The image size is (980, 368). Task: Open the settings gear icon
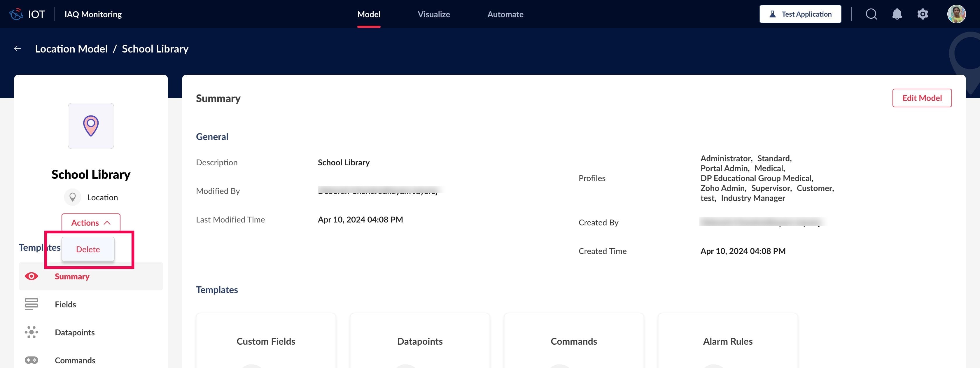[923, 14]
